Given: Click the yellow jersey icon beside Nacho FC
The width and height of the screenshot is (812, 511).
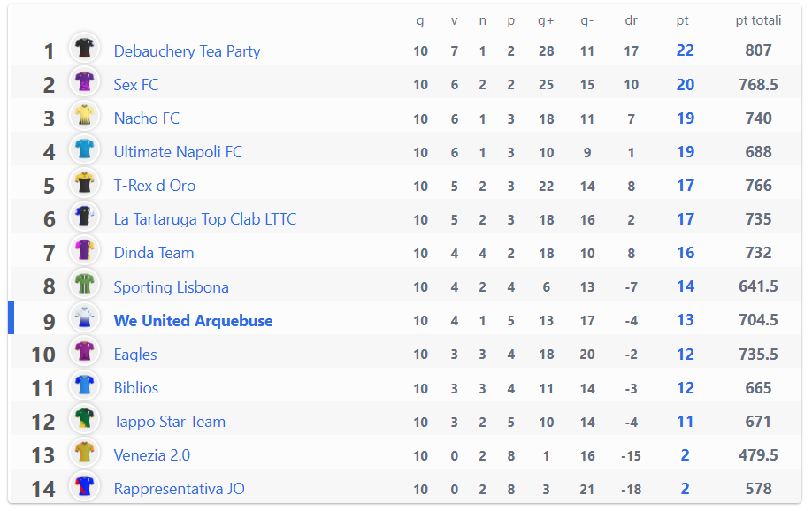Looking at the screenshot, I should pos(84,116).
